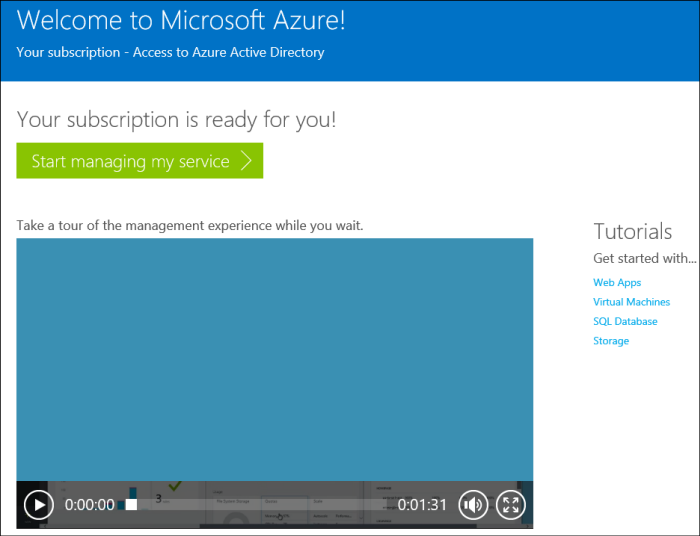Click 'Welcome to Microsoft Azure!' title
Screen dimensions: 700x536
pyautogui.click(x=181, y=21)
